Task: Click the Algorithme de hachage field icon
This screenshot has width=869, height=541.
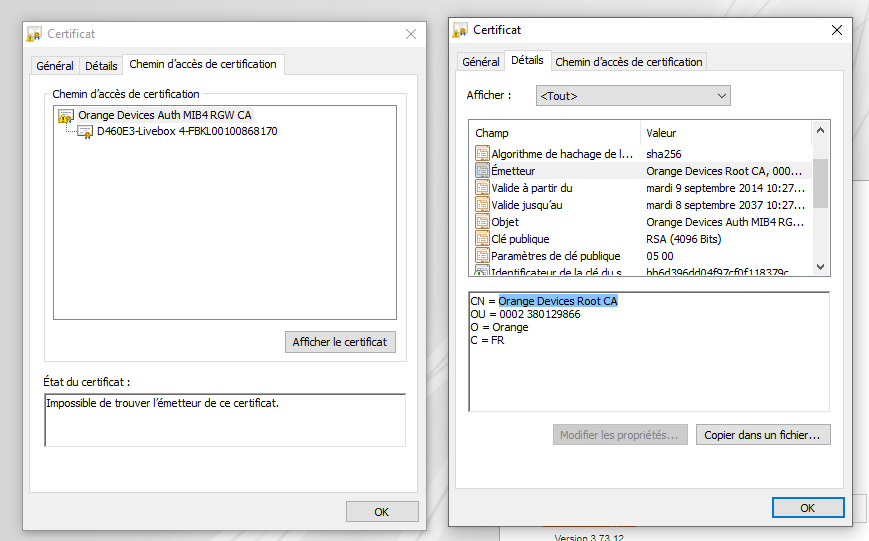Action: point(482,154)
